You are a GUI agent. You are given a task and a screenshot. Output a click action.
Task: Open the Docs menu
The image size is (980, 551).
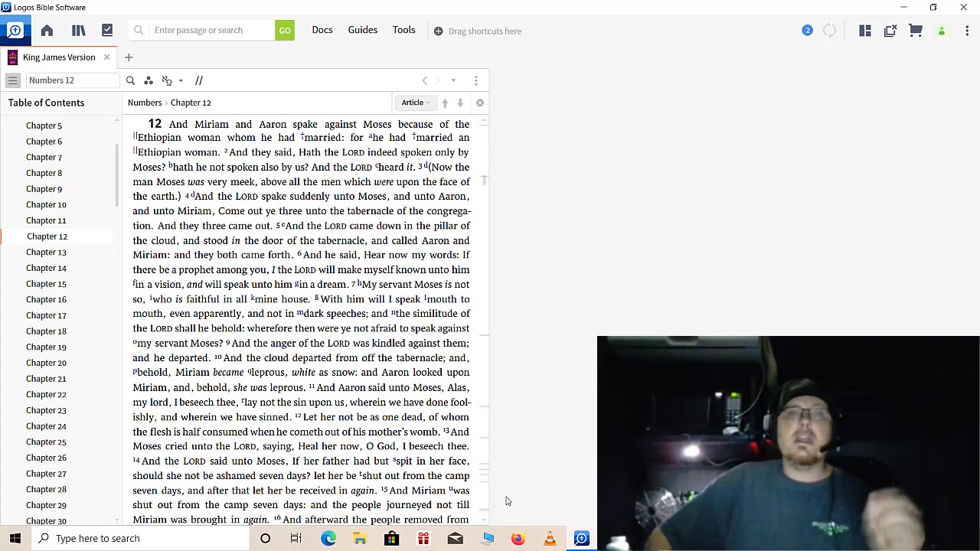click(322, 30)
